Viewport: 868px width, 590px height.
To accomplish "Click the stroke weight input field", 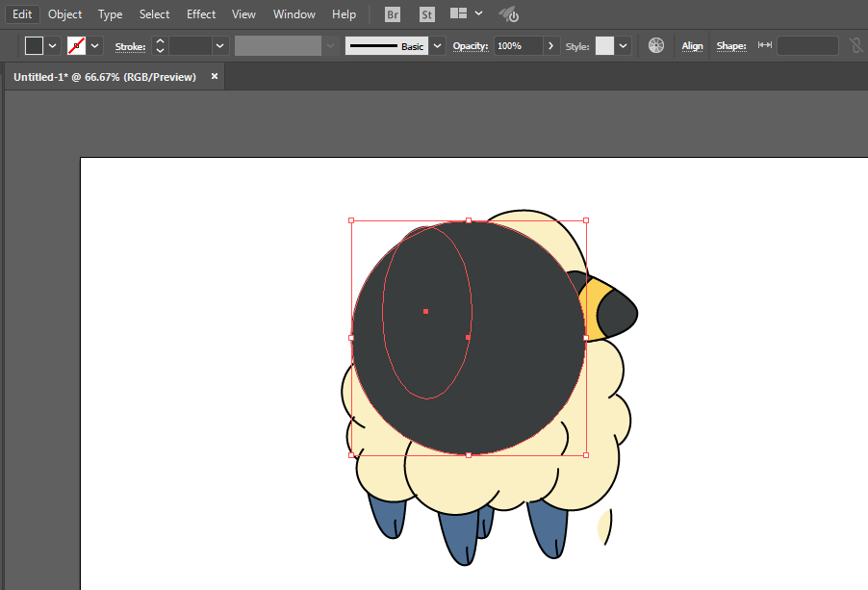I will tap(191, 46).
